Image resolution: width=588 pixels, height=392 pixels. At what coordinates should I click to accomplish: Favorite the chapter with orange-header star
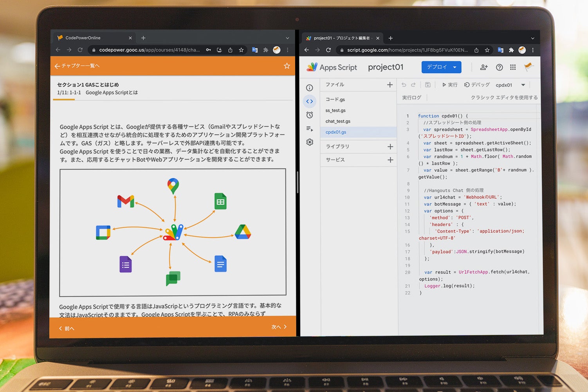click(x=287, y=66)
